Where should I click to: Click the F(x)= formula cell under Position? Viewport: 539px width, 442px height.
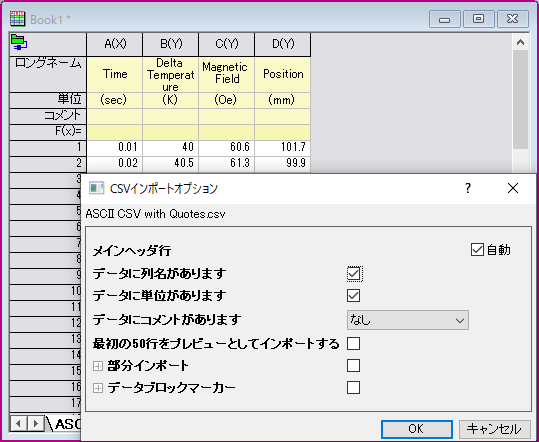pyautogui.click(x=283, y=132)
